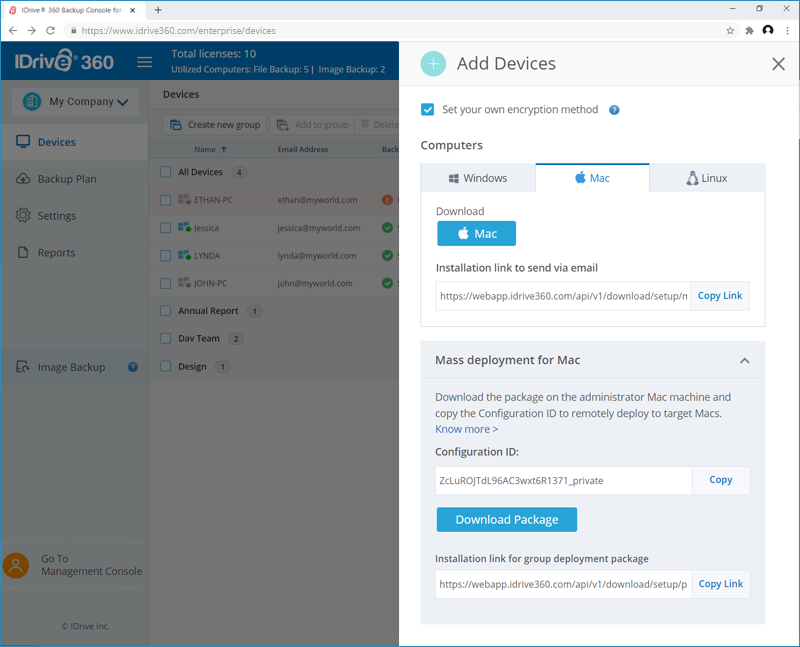Close the Add Devices panel
Image resolution: width=800 pixels, height=647 pixels.
pos(778,64)
